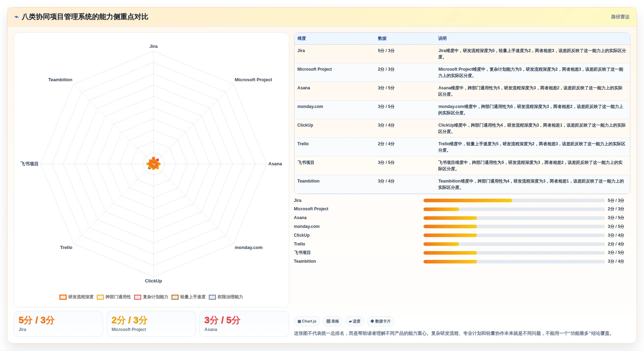The image size is (644, 351).
Task: Open the Microsoft Project 2分 / 3分 data card
Action: [151, 324]
